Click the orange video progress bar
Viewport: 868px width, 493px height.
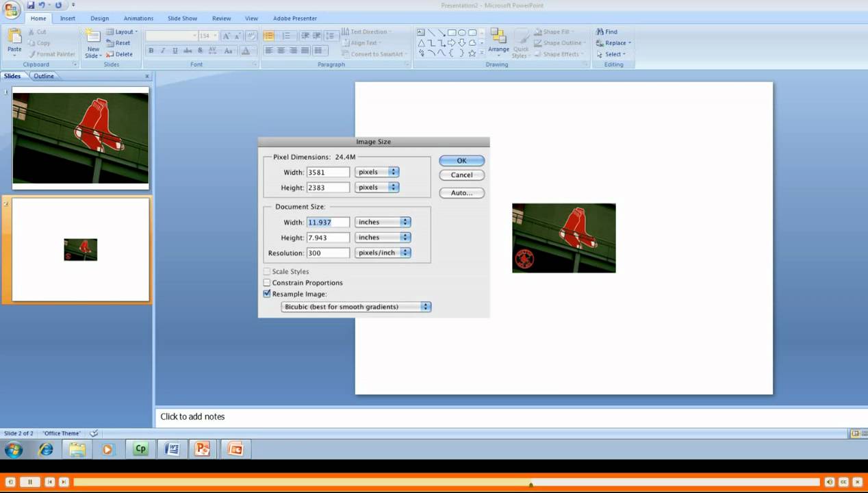pyautogui.click(x=446, y=482)
